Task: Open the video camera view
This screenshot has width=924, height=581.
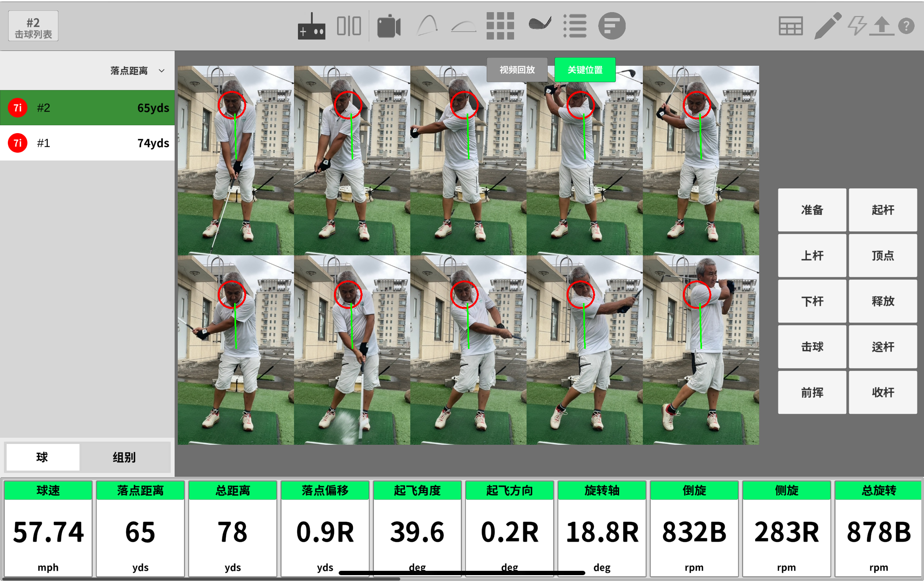Action: tap(389, 26)
